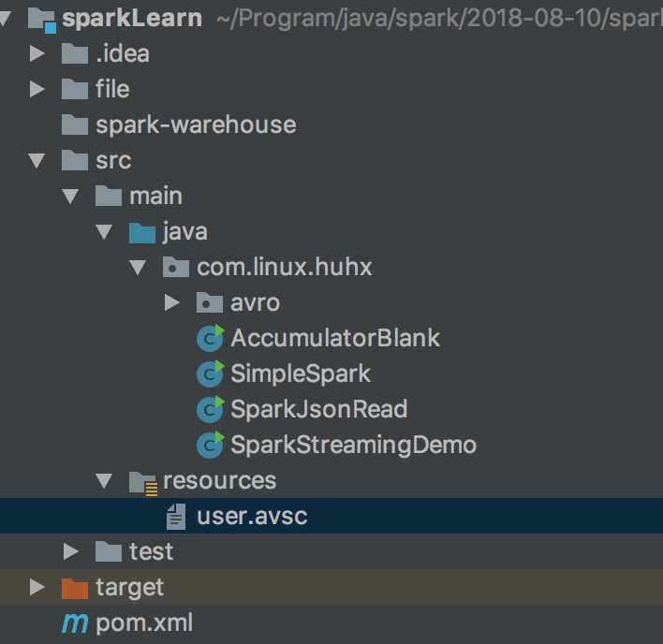Select the spark-warehouse folder
This screenshot has width=663, height=644.
point(195,124)
